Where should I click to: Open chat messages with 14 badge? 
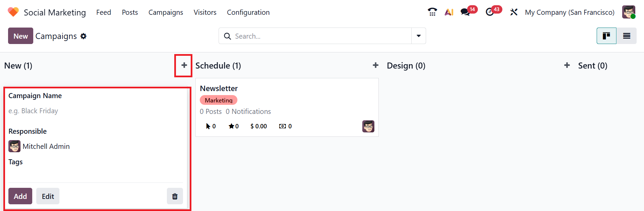(465, 12)
